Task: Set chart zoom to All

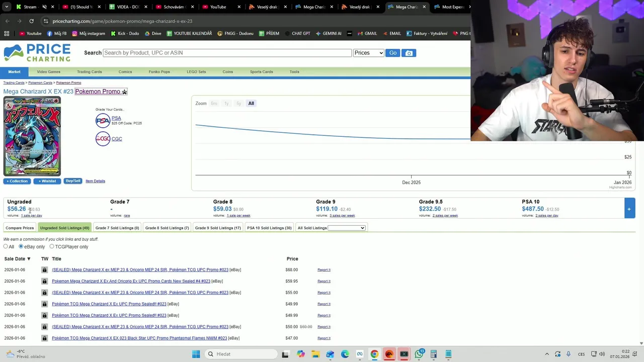Action: (x=251, y=103)
